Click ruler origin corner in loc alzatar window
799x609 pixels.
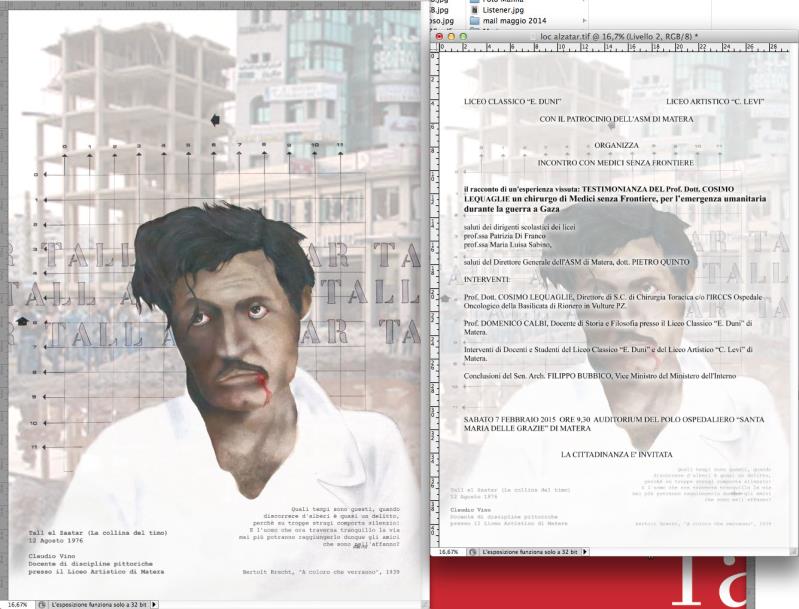pos(435,47)
